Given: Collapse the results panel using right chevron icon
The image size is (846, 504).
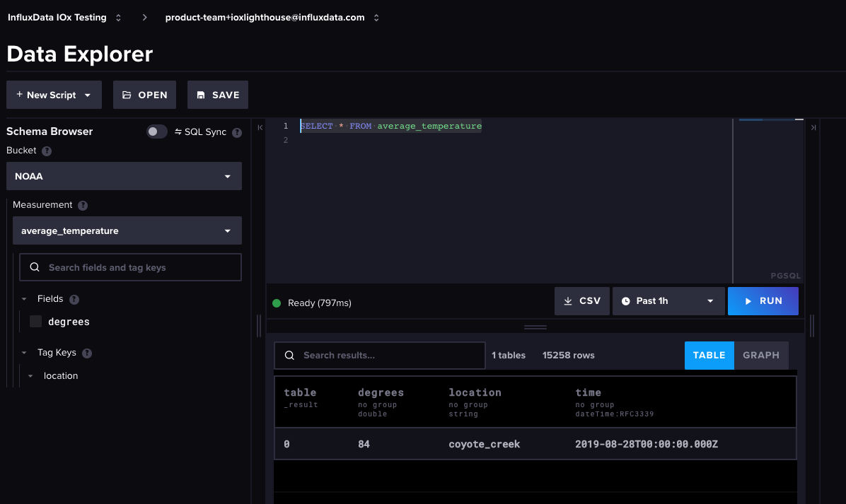Looking at the screenshot, I should pyautogui.click(x=813, y=127).
